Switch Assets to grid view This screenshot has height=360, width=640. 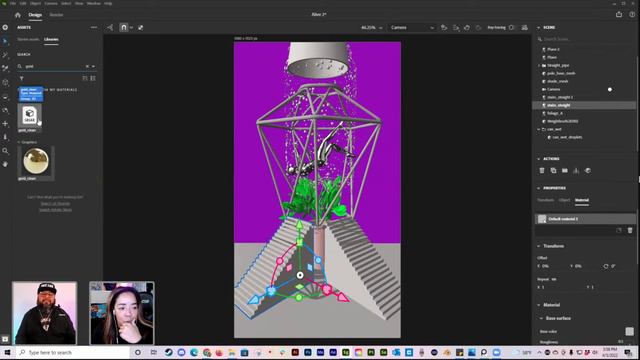coord(93,78)
